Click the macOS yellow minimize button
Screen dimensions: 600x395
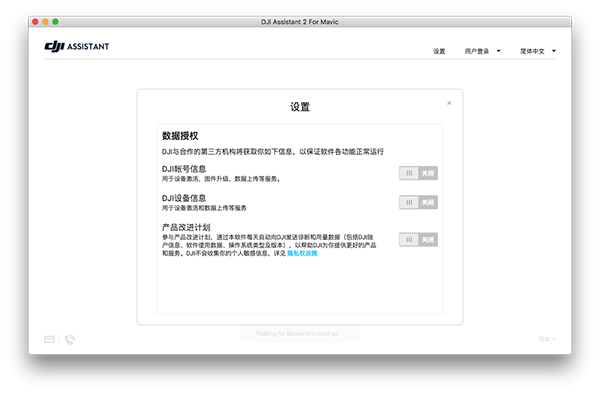tap(45, 22)
